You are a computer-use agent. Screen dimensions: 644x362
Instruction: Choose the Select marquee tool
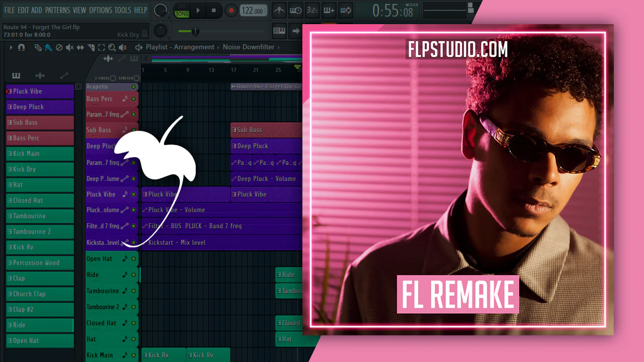101,47
